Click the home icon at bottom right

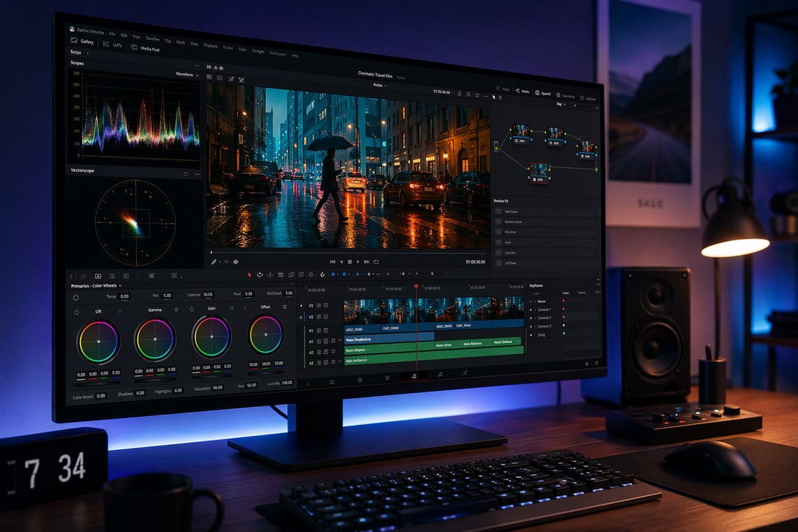586,364
